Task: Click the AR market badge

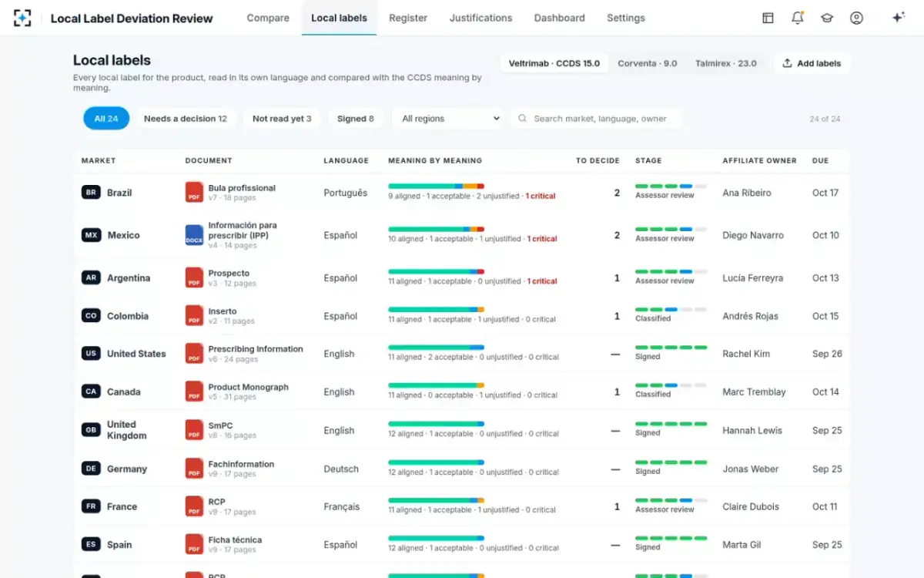Action: click(x=91, y=277)
